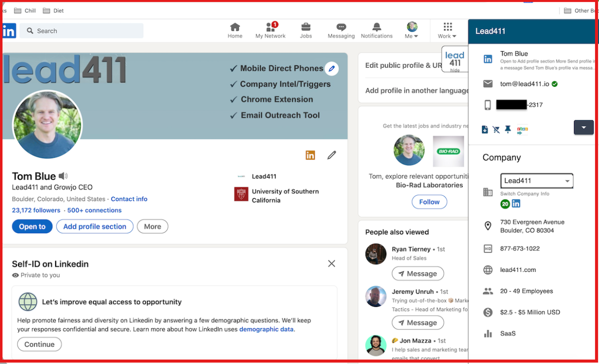Export contact to CRM via Lead411 colorful icon
Screen dimensions: 599x364
(x=522, y=129)
